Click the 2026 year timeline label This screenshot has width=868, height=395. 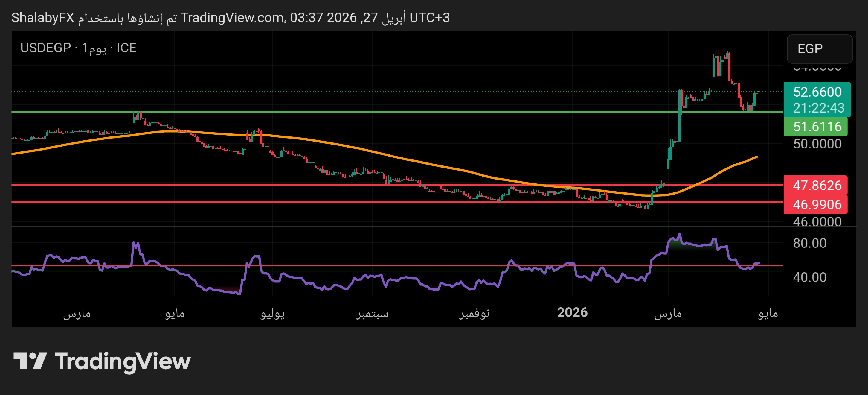[572, 312]
